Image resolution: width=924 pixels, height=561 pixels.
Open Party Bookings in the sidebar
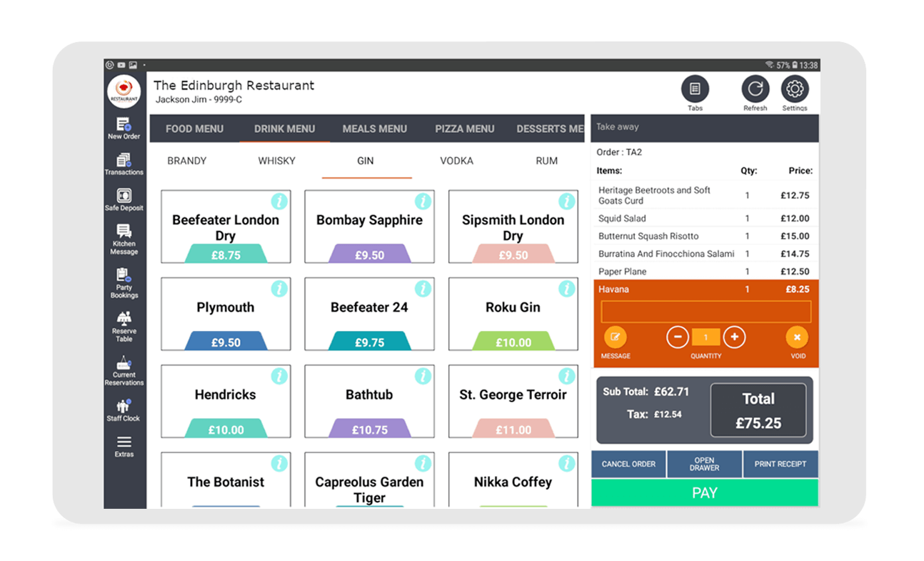pyautogui.click(x=124, y=283)
